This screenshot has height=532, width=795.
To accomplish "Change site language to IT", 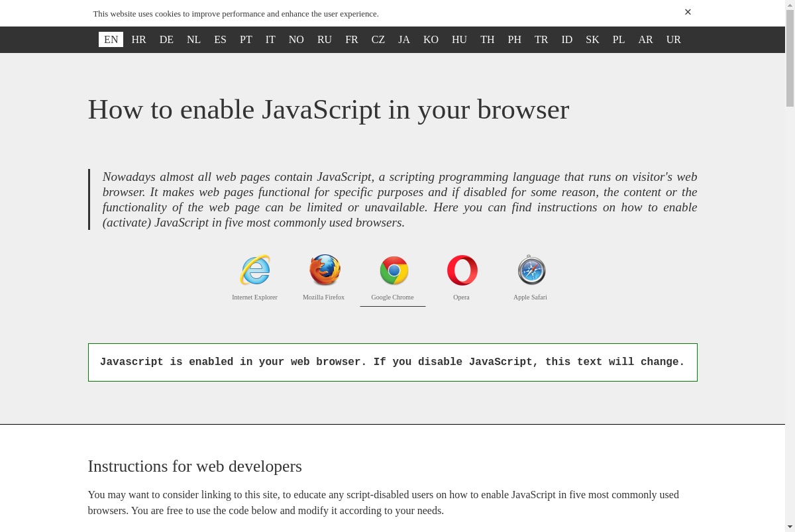I will tap(270, 40).
